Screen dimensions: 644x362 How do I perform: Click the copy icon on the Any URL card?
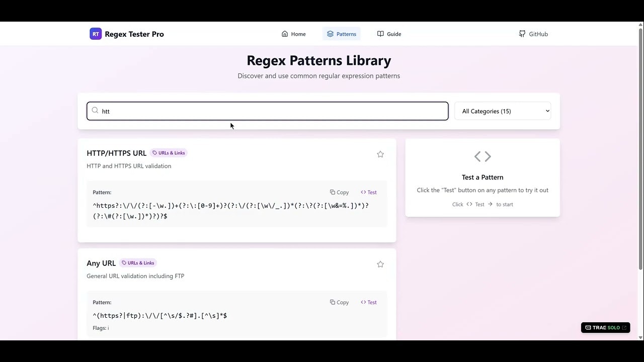[332, 302]
